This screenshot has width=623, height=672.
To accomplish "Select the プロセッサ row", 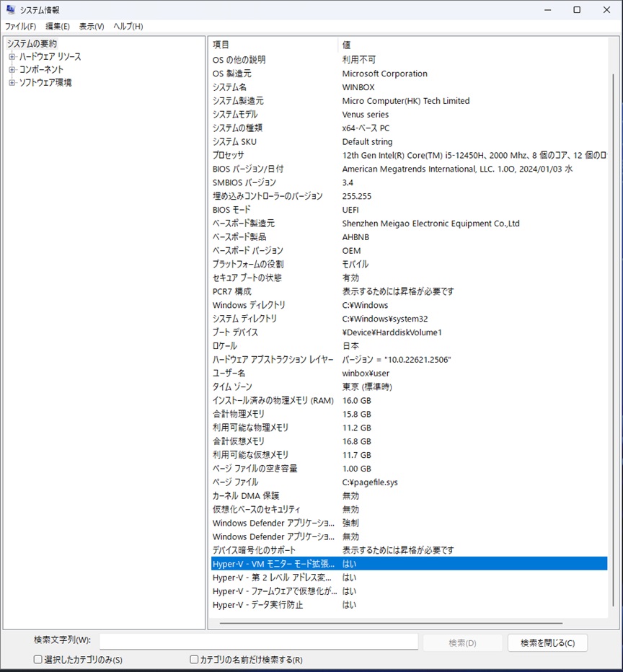I will click(409, 155).
